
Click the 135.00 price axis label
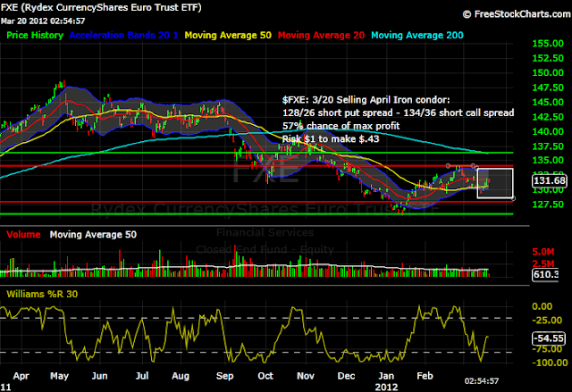click(x=548, y=161)
